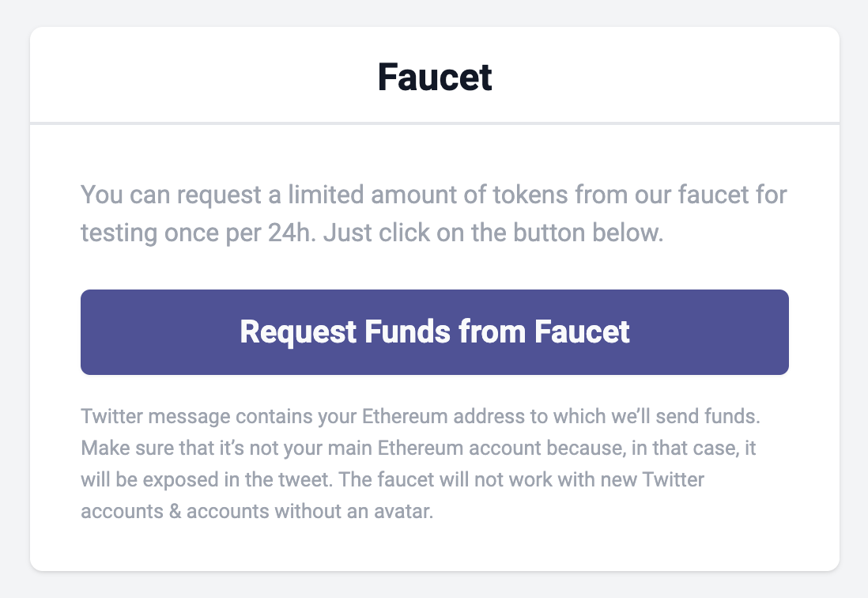Click the Request Funds from Faucet button
This screenshot has width=868, height=598.
coord(434,331)
